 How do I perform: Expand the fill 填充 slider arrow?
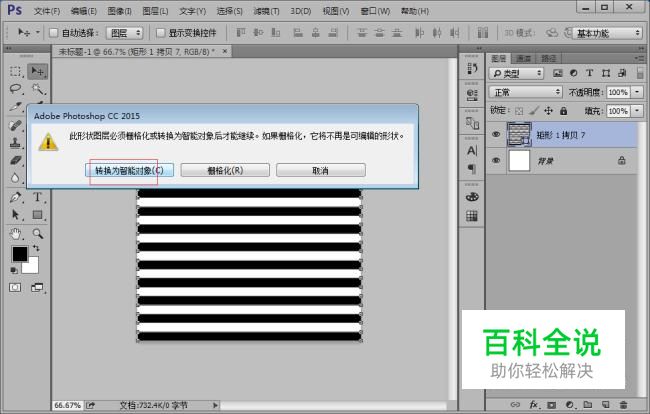click(637, 111)
